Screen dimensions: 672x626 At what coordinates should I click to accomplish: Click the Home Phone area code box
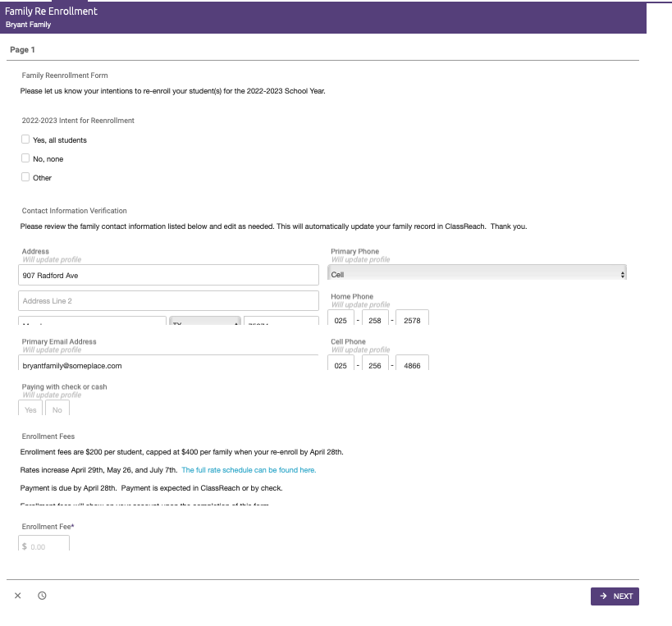click(342, 320)
